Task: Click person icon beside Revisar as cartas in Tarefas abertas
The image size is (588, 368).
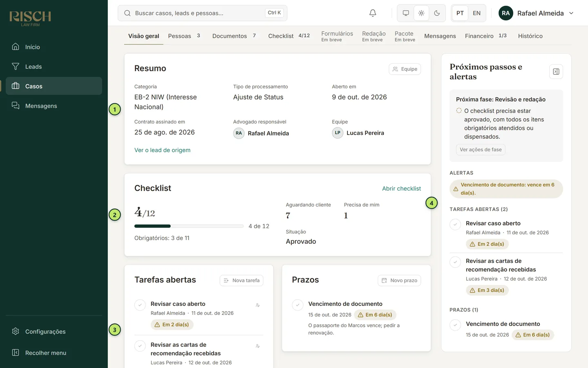Action: (258, 346)
